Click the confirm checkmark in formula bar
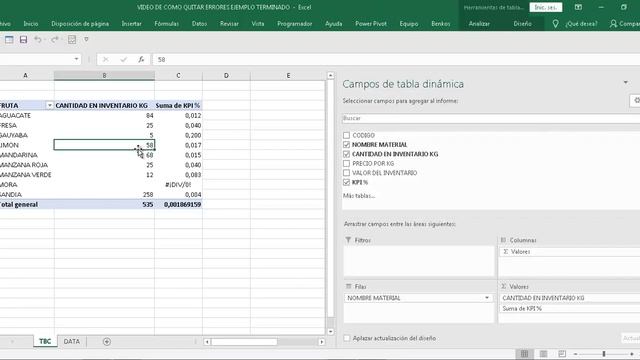640x360 pixels. [x=124, y=60]
